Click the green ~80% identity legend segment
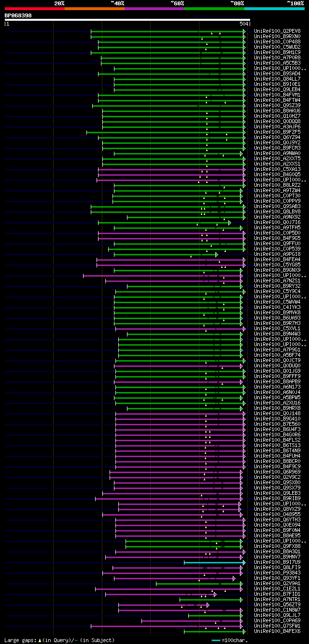309x644 pixels. (214, 8)
